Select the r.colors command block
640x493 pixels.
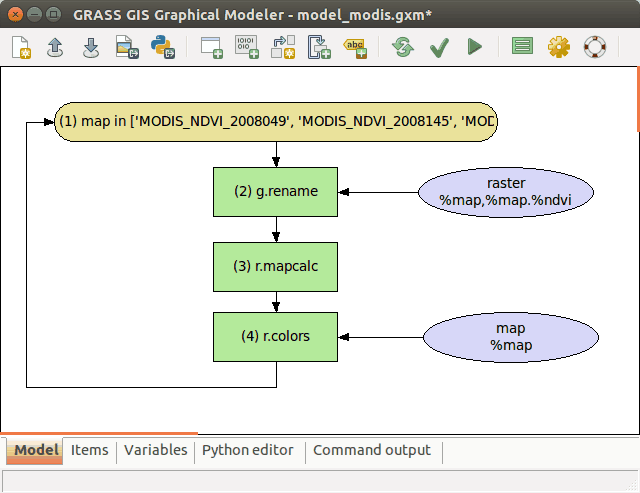point(276,336)
